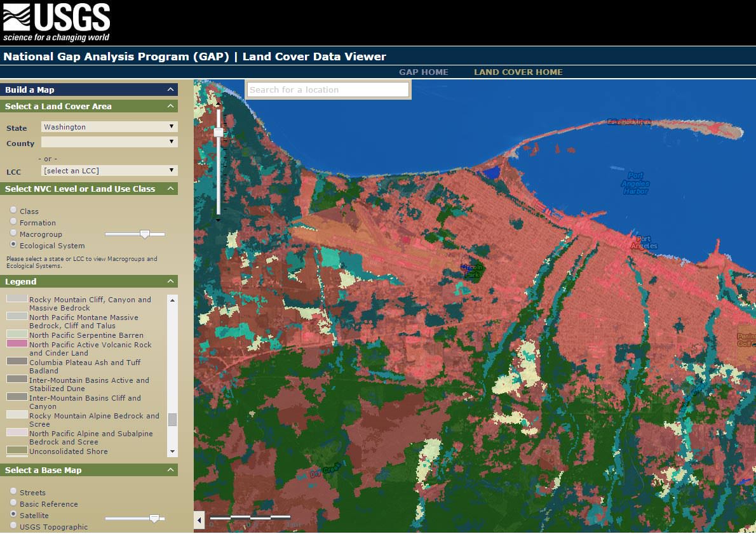This screenshot has height=534, width=756.
Task: Collapse the Legend section chevron
Action: click(x=170, y=282)
